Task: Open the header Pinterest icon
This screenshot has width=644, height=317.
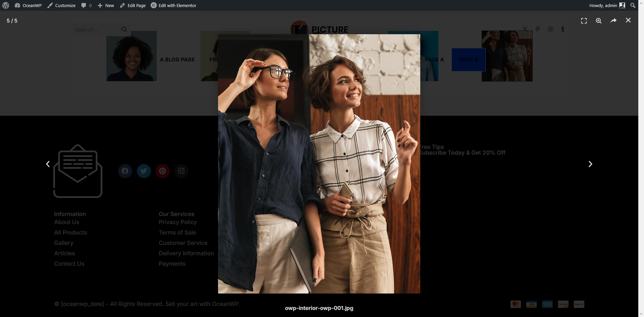Action: (x=538, y=29)
